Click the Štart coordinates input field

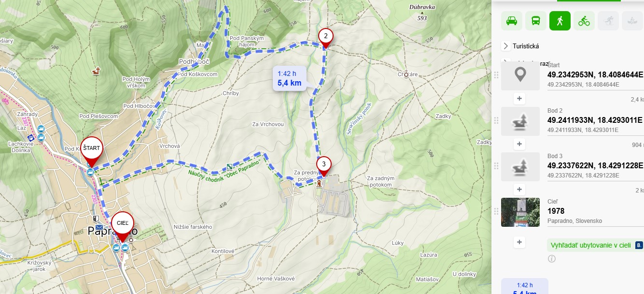tap(596, 75)
